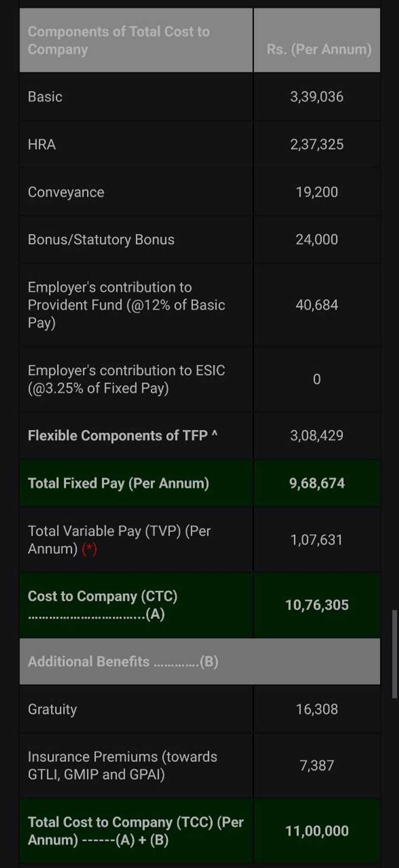The image size is (399, 868).
Task: Click the HRA amount 2,37,325
Action: [317, 145]
